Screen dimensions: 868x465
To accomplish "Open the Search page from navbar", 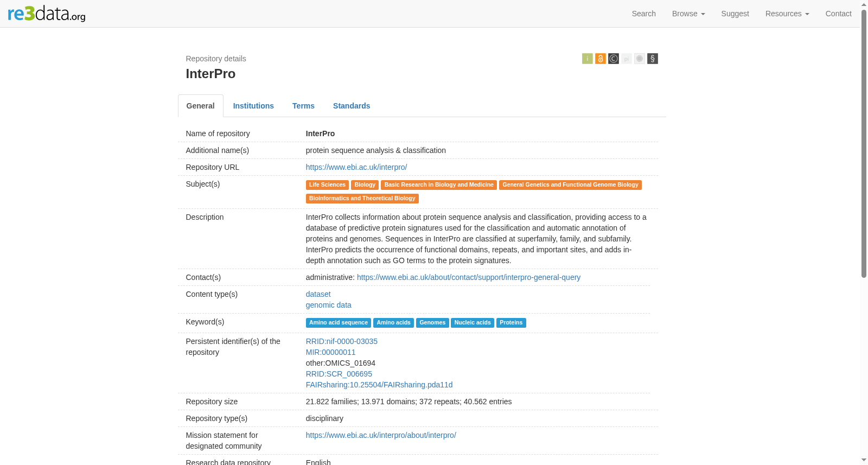I will click(643, 14).
